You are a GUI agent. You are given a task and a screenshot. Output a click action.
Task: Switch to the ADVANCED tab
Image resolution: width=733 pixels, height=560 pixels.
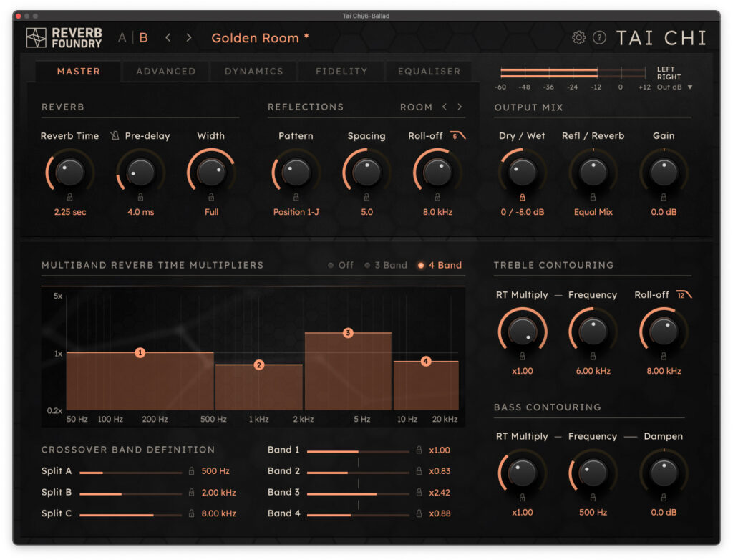pyautogui.click(x=166, y=71)
